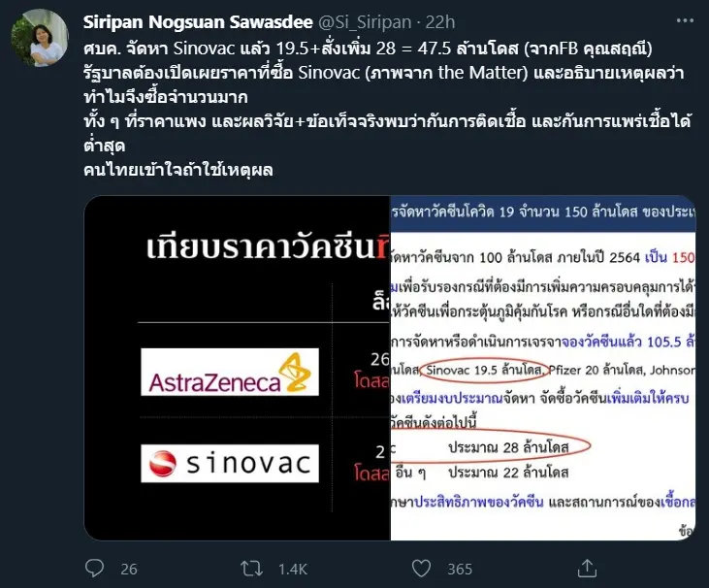
Task: Open the share upload icon
Action: [x=587, y=568]
